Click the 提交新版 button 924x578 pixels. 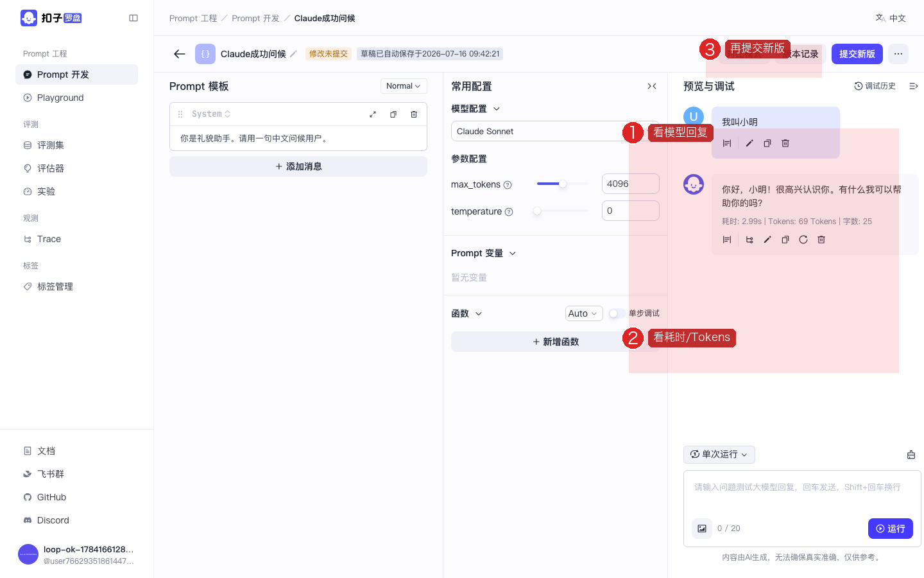[857, 54]
